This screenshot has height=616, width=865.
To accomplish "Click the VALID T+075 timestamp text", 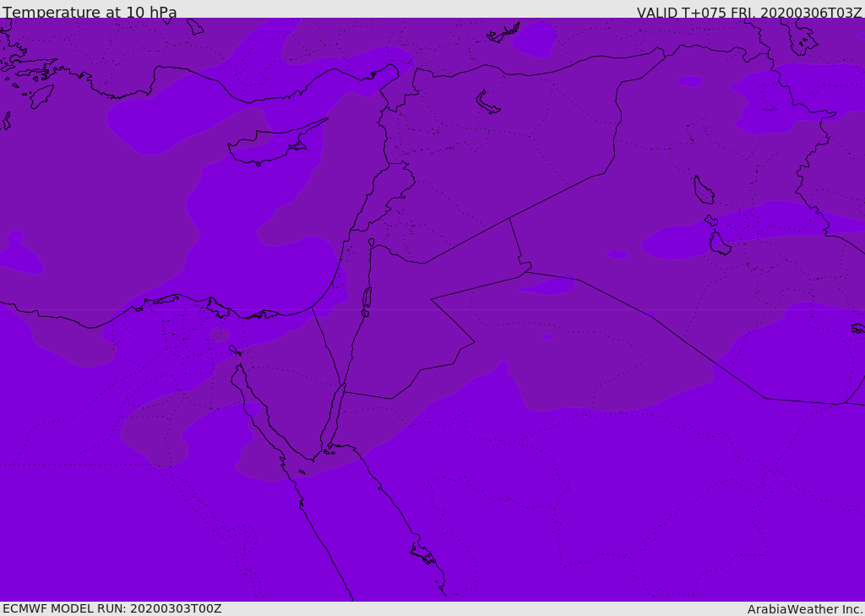I will (749, 12).
